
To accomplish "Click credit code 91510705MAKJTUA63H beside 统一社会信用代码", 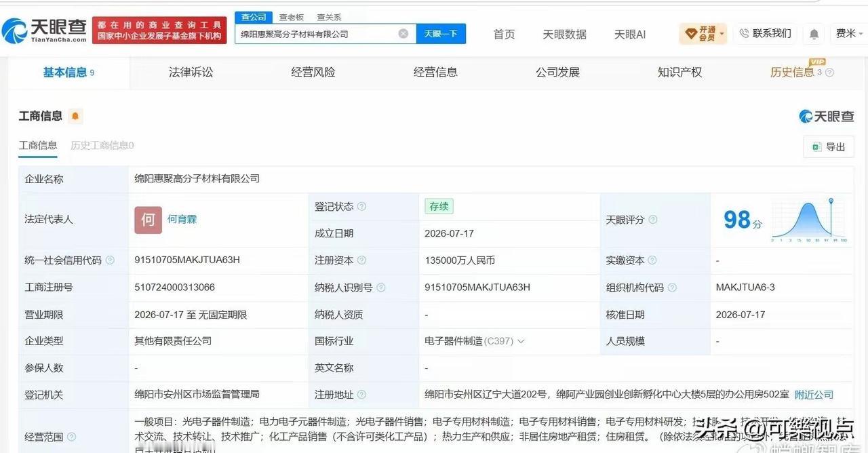I will (x=187, y=260).
